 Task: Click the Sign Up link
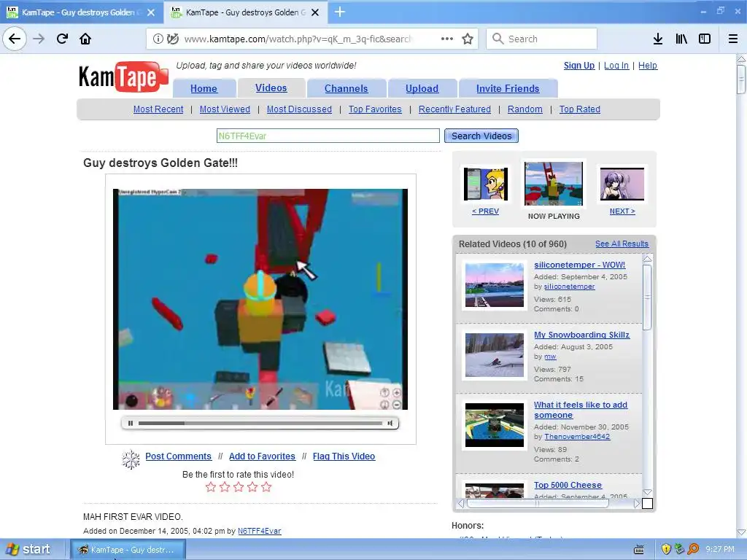coord(578,65)
